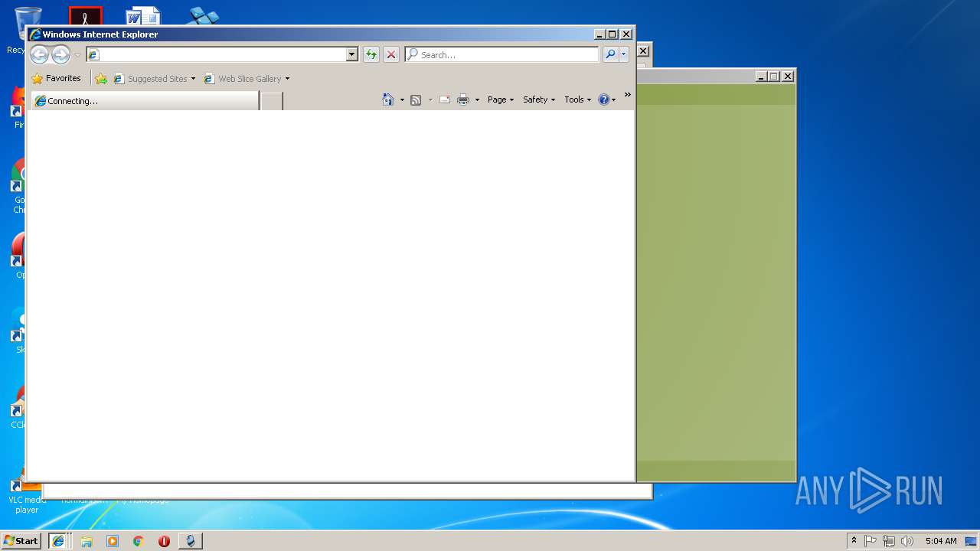Open Opera red icon on taskbar

click(164, 541)
